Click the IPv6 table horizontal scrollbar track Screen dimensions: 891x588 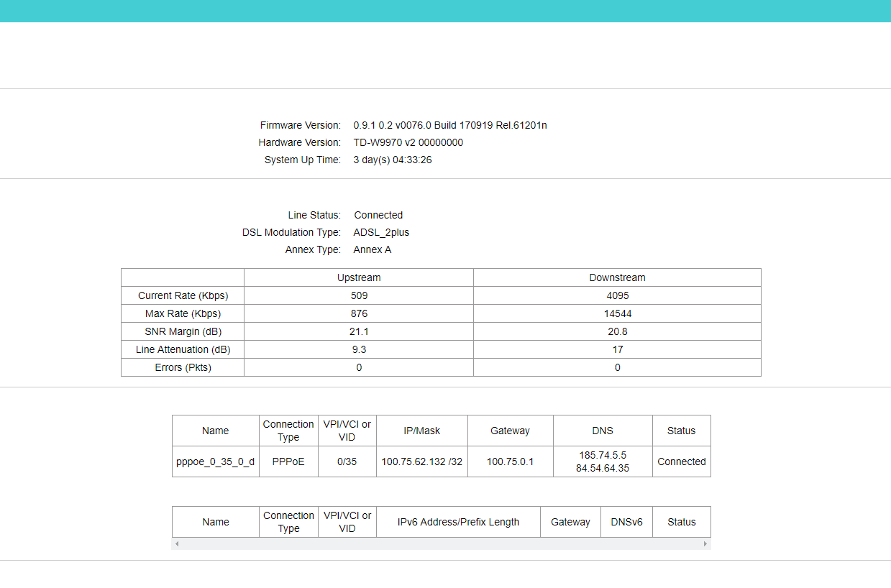(441, 544)
